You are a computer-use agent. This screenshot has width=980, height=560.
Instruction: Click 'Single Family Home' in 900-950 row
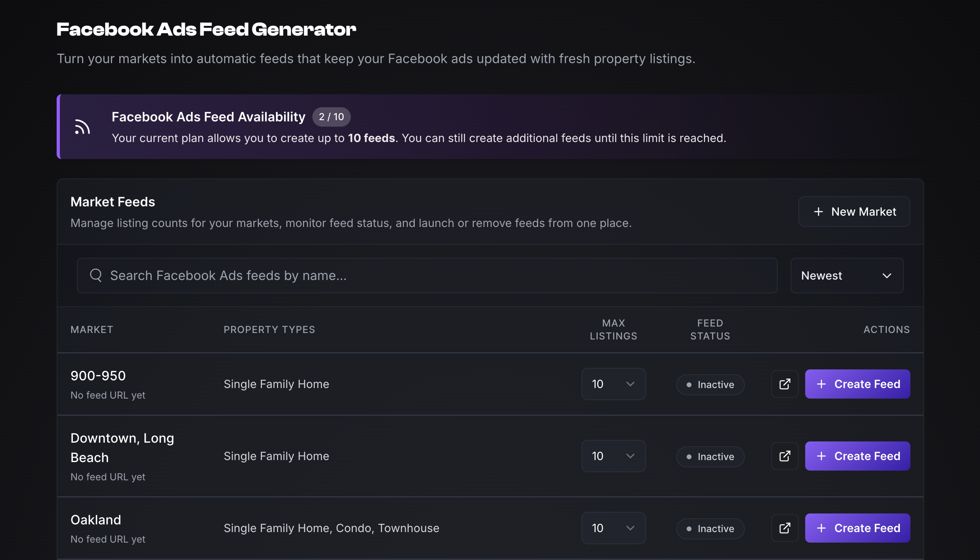(x=276, y=384)
